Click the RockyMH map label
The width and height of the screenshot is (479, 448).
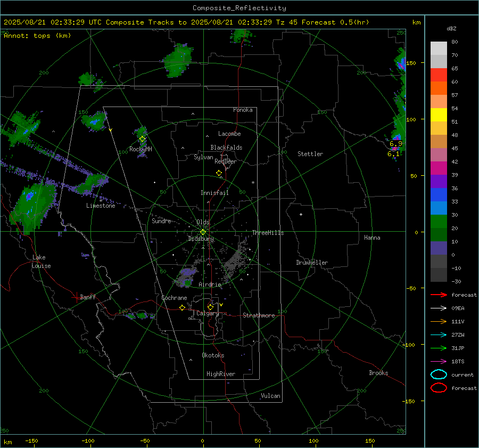[141, 149]
